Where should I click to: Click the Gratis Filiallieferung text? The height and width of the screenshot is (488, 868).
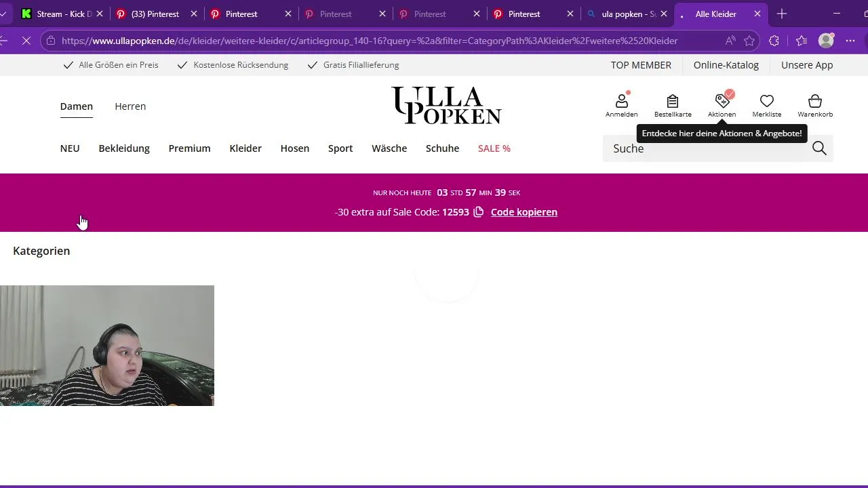tap(361, 65)
